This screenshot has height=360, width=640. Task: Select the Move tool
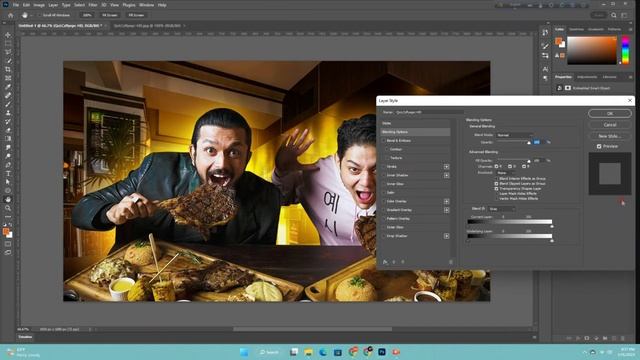click(x=8, y=35)
